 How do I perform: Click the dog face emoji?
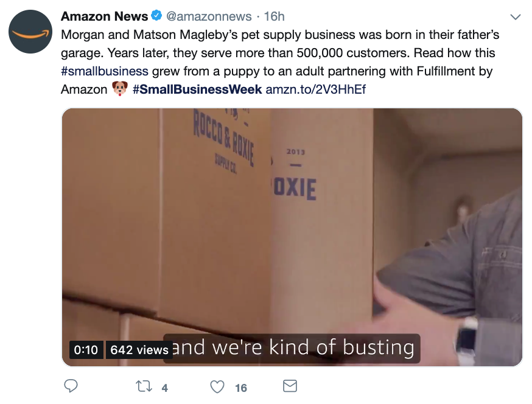pos(120,89)
